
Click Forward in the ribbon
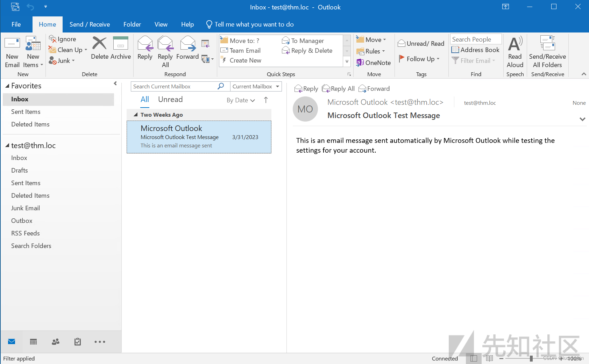187,48
